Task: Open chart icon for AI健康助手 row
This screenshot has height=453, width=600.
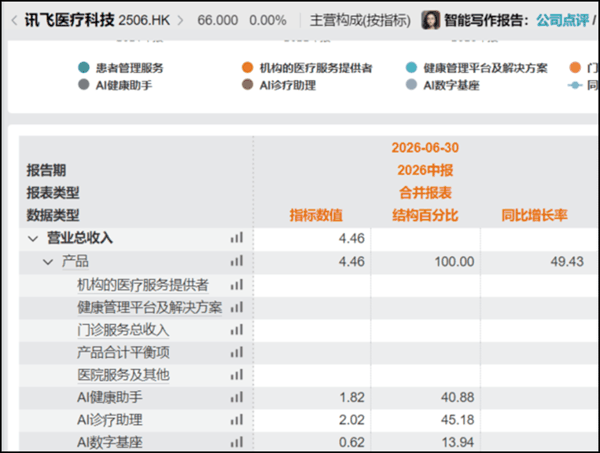Action: pos(236,398)
